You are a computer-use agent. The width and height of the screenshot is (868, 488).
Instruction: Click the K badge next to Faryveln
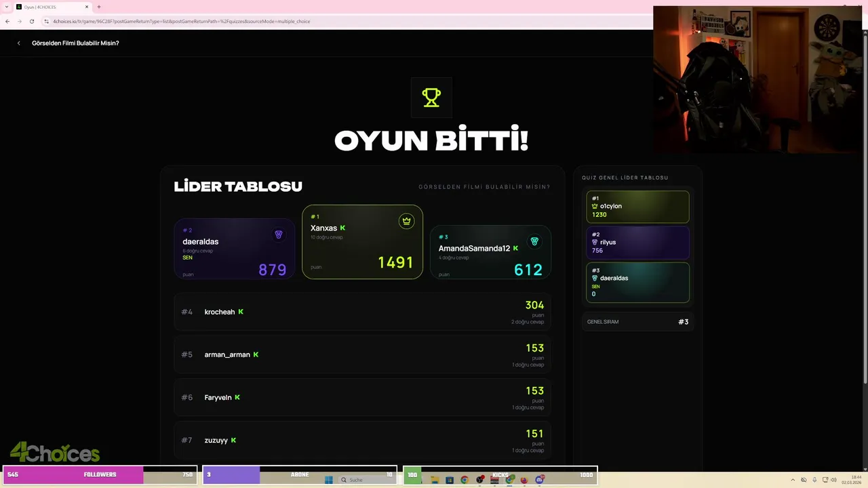237,397
